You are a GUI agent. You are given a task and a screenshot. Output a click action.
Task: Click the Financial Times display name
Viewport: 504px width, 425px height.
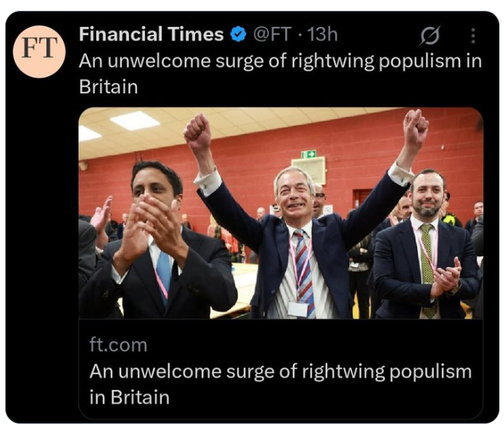click(x=151, y=34)
